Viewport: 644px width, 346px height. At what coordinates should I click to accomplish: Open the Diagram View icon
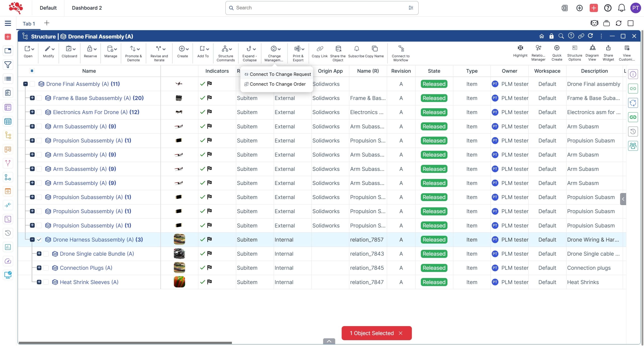(592, 48)
